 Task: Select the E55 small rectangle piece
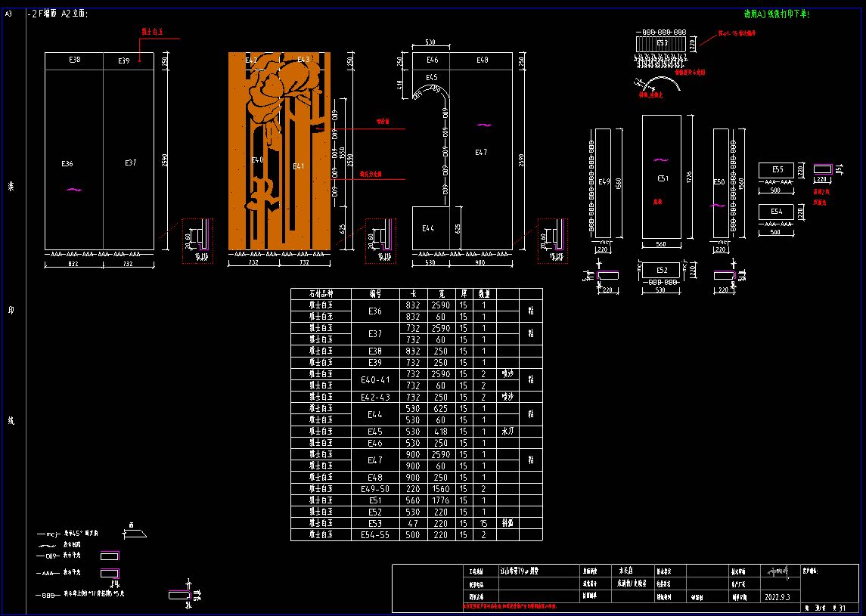(x=776, y=170)
